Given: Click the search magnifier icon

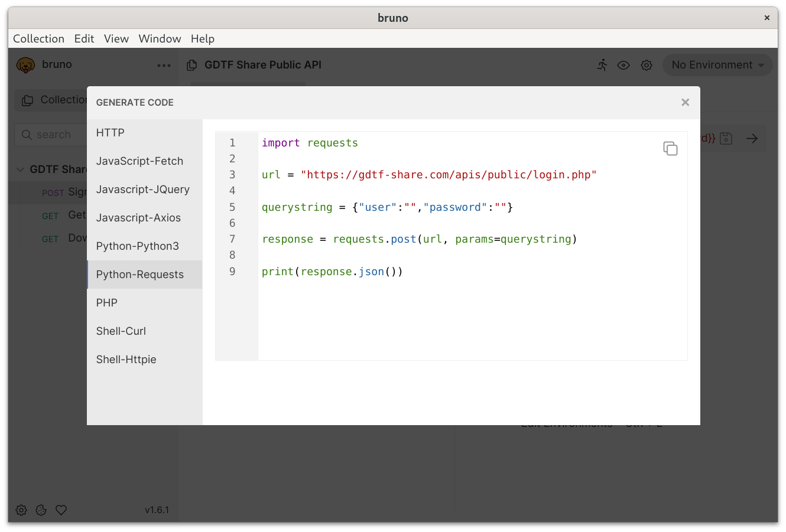Looking at the screenshot, I should point(27,135).
